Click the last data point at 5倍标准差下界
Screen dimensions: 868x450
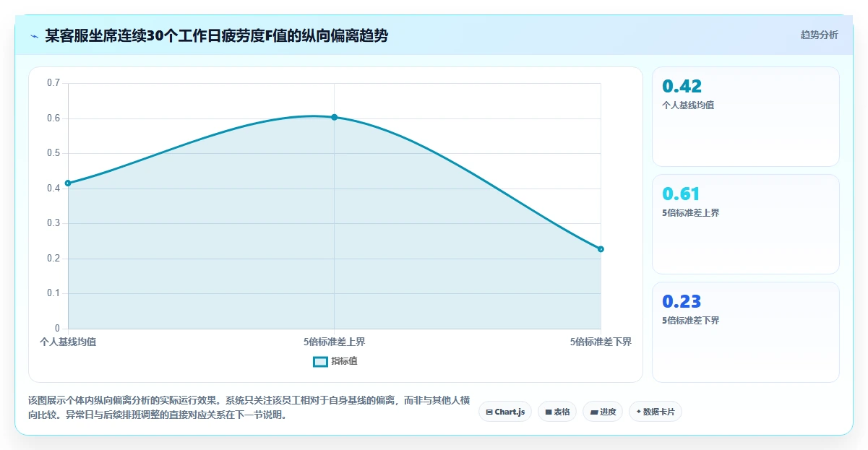click(x=601, y=249)
